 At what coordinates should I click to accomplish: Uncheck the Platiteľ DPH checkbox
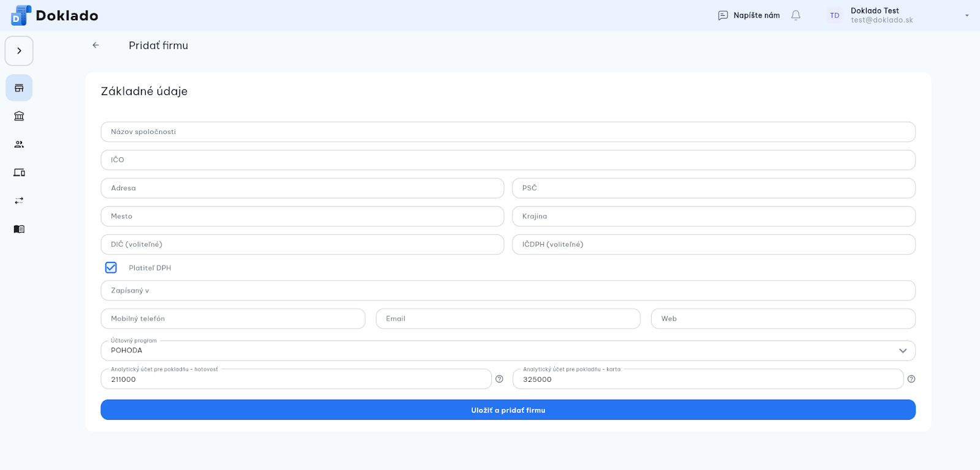pos(111,267)
